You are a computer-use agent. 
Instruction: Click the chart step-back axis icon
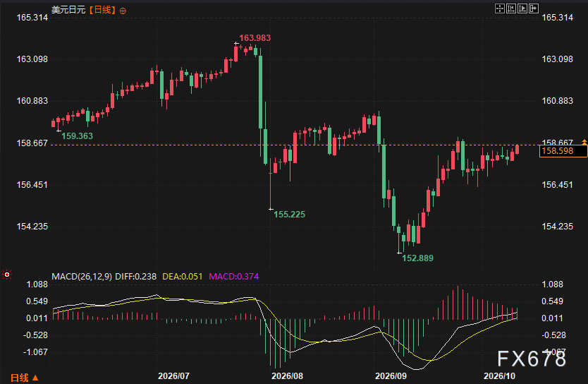tap(510, 8)
